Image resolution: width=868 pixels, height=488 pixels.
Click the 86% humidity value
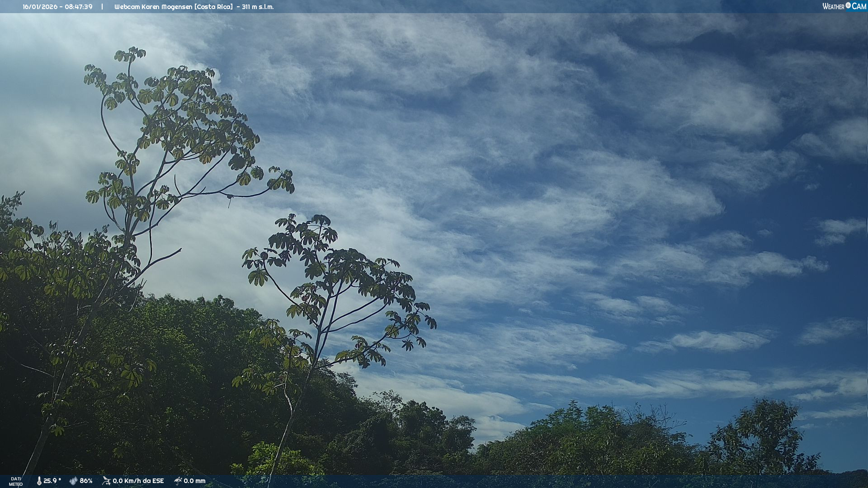pyautogui.click(x=86, y=481)
